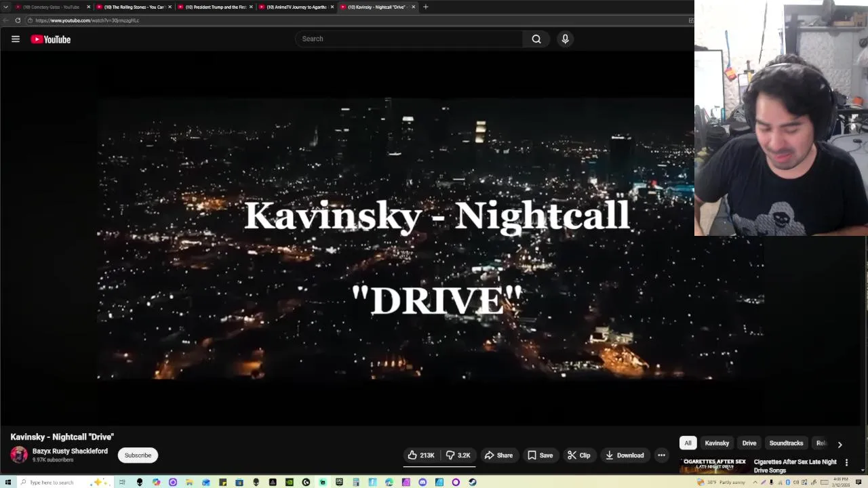Open the Calculator taskbar icon

[356, 482]
